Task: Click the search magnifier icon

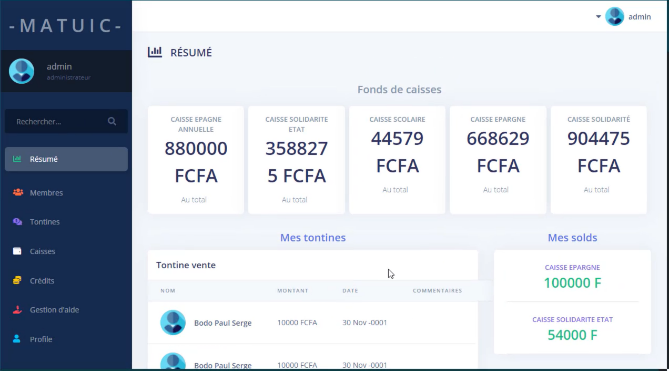Action: [x=112, y=122]
